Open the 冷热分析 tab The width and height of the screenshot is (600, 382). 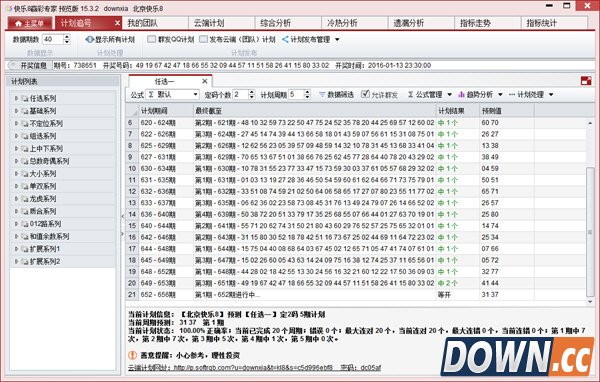(x=355, y=23)
